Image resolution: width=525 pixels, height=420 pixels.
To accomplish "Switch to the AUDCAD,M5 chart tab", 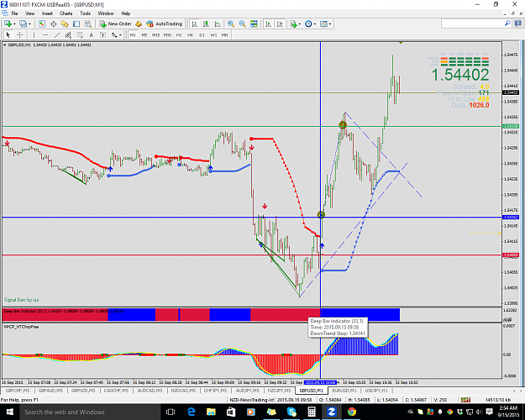I will coord(150,391).
